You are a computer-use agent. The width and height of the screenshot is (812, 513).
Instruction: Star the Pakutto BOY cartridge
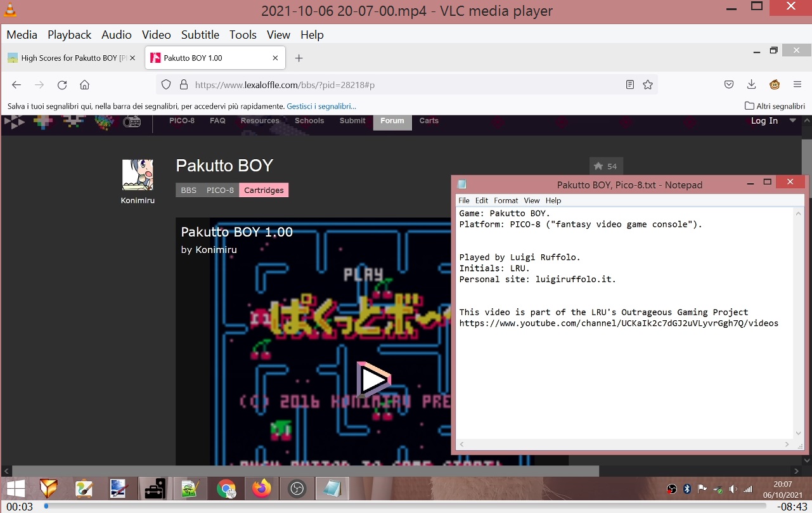(605, 166)
